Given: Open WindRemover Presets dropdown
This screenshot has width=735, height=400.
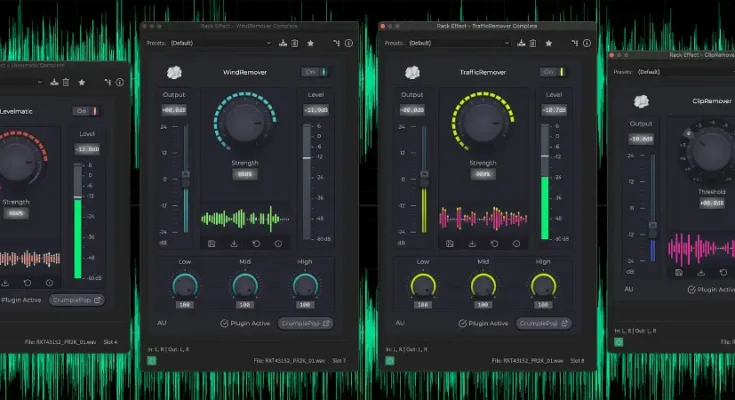Looking at the screenshot, I should click(220, 43).
